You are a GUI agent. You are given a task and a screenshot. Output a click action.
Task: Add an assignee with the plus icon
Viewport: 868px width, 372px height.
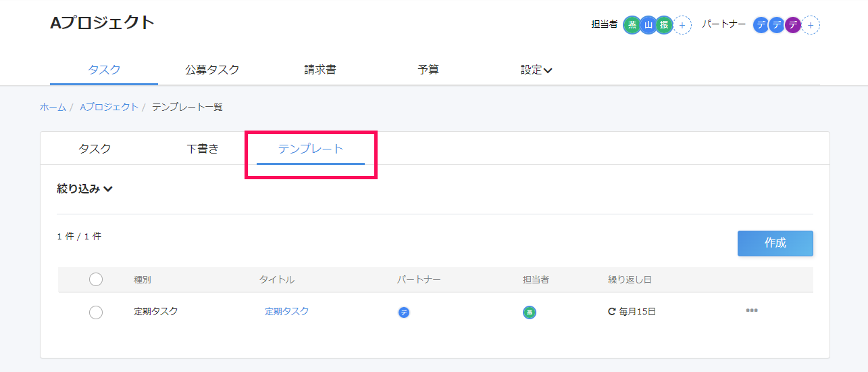click(682, 26)
